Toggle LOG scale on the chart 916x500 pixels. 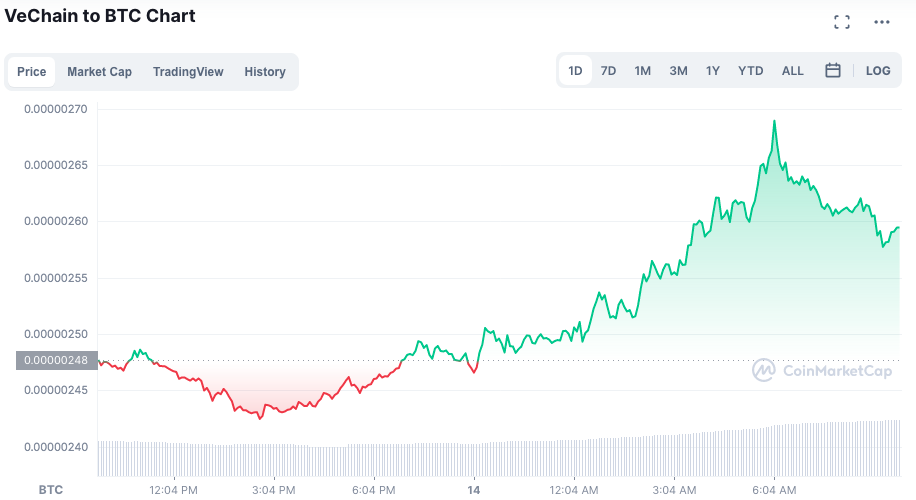click(878, 71)
